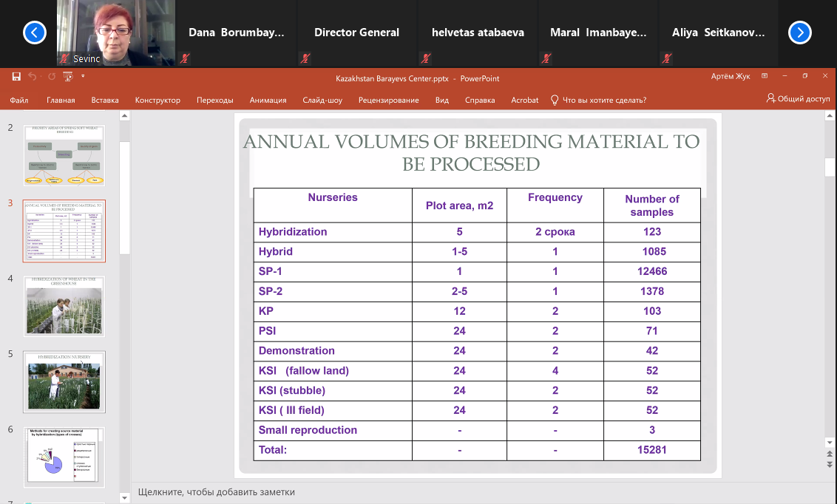Click the 'KSI (stubble)' row label
The image size is (837, 504).
(x=291, y=390)
